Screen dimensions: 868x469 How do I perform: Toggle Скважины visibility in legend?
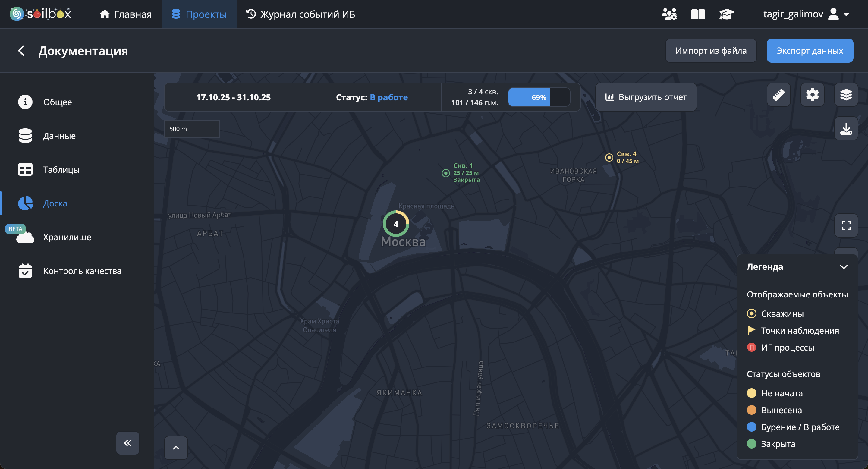click(782, 314)
